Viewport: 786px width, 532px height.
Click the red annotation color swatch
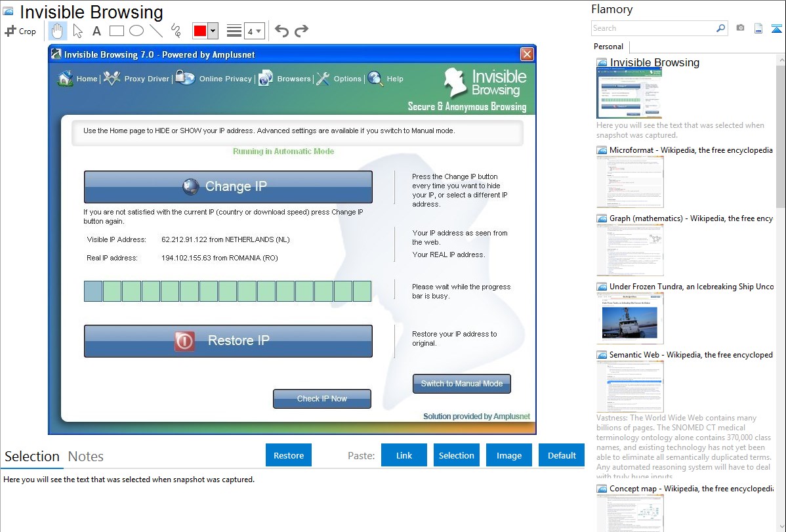click(x=200, y=31)
